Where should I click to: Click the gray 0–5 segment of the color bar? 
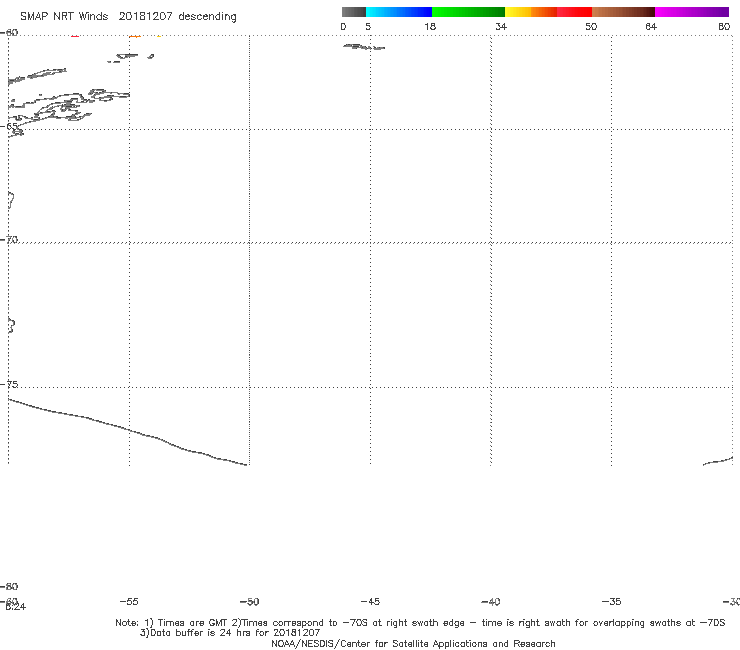pos(353,12)
